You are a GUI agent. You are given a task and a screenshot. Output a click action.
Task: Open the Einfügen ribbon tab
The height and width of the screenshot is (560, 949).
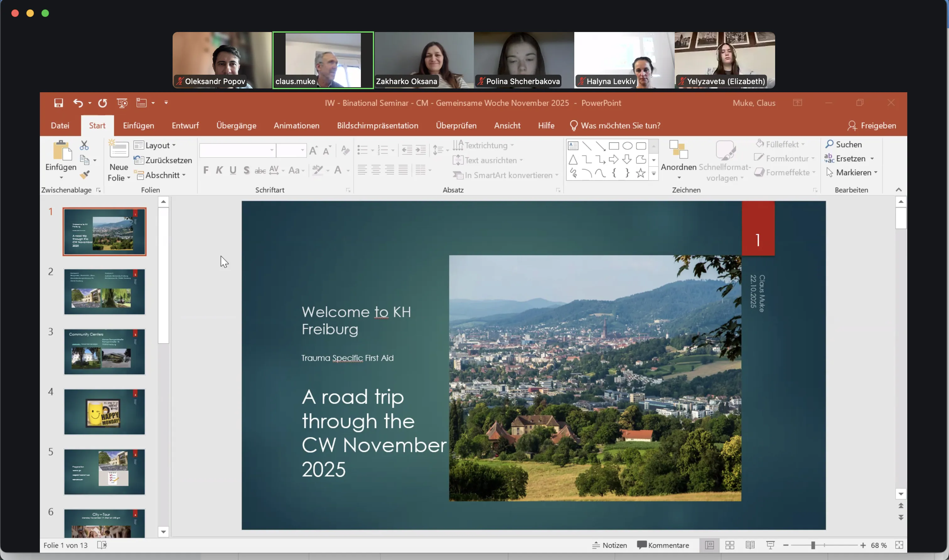coord(138,126)
